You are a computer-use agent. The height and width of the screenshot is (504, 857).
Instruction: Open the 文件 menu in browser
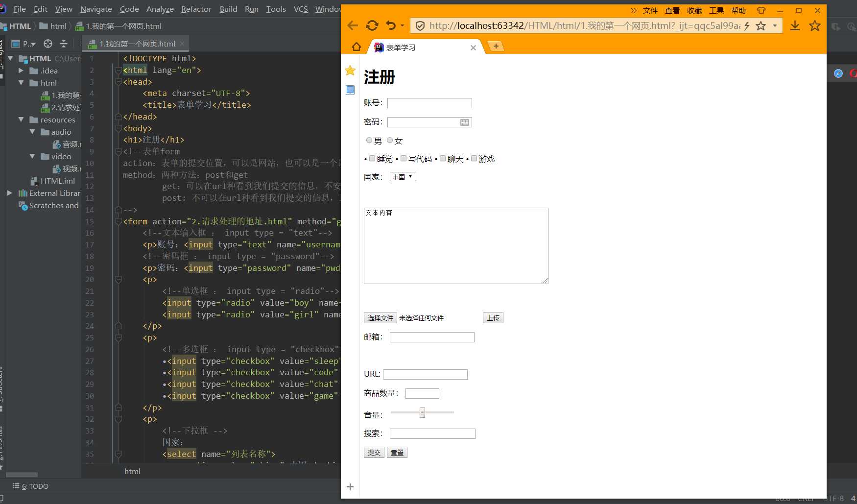click(650, 10)
